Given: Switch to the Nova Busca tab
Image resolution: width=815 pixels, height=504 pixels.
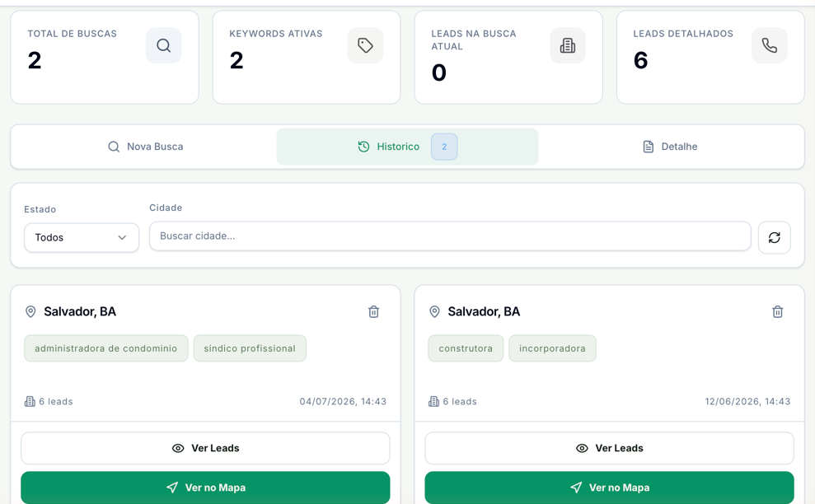Looking at the screenshot, I should [x=146, y=147].
